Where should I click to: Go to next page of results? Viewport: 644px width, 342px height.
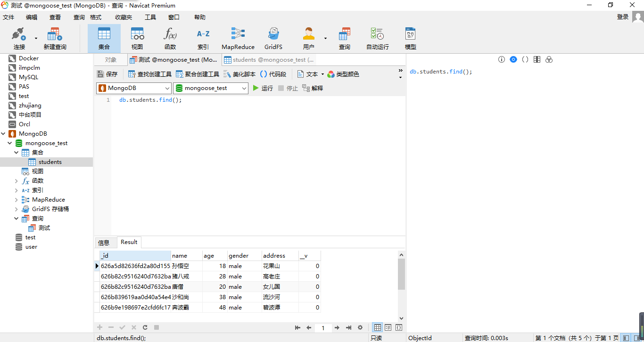click(337, 327)
